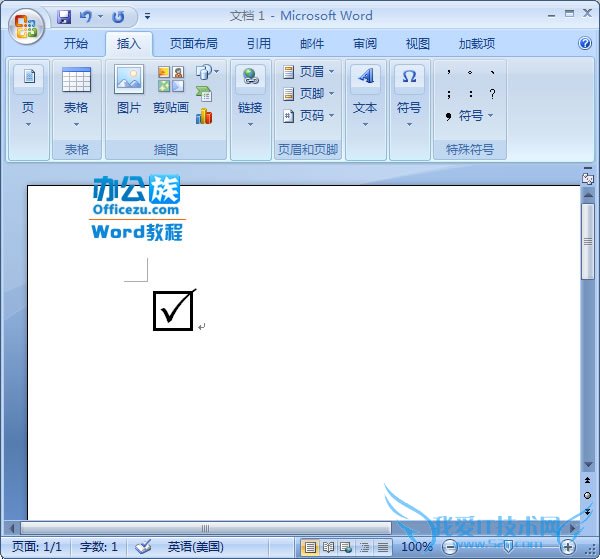Image resolution: width=600 pixels, height=559 pixels.
Task: Open the 链接 links dropdown
Action: (250, 97)
